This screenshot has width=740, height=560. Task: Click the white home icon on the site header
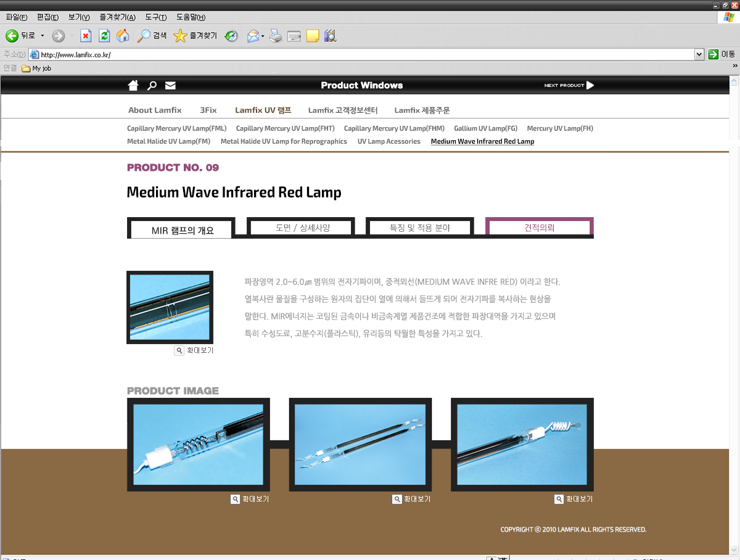[x=133, y=85]
